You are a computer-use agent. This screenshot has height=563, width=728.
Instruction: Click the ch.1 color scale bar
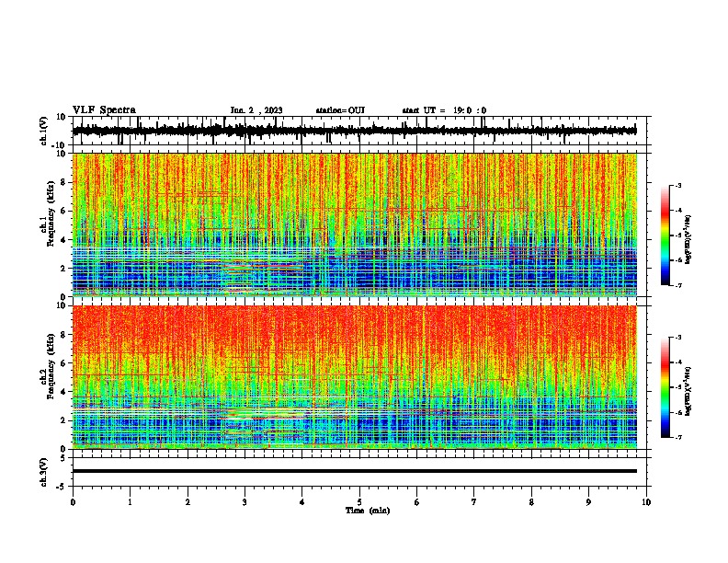(665, 236)
